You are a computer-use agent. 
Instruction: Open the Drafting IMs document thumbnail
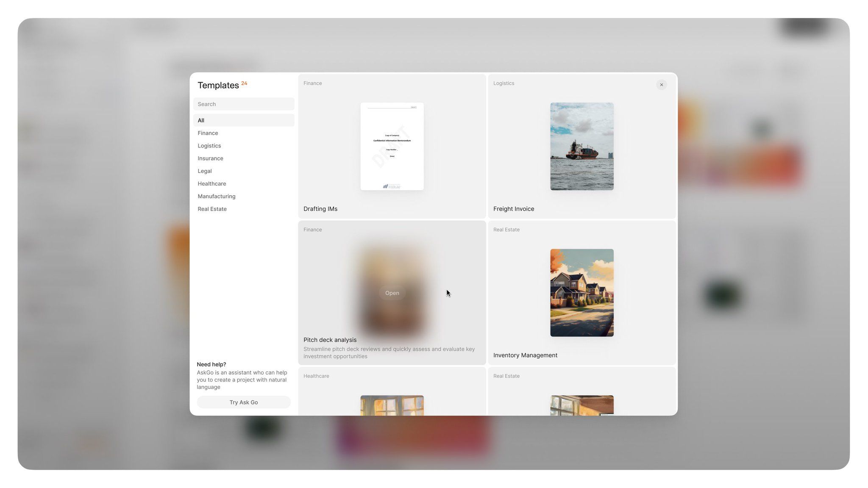tap(392, 147)
